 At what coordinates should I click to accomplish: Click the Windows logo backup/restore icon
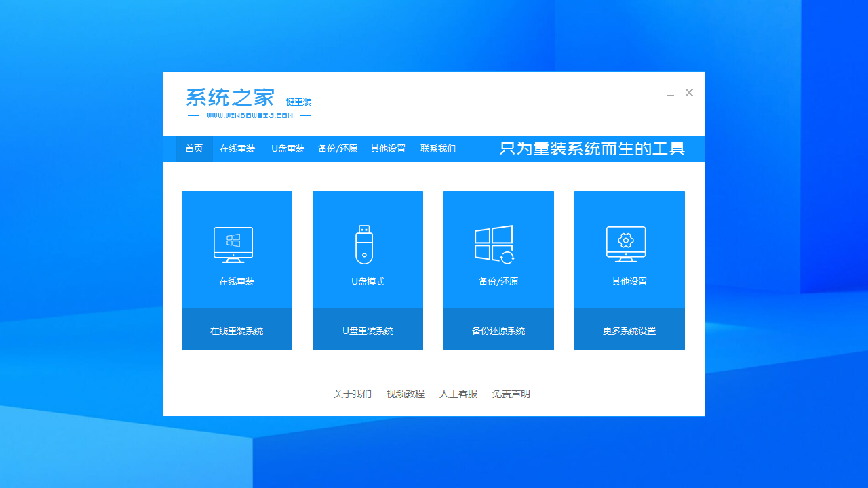click(x=494, y=244)
